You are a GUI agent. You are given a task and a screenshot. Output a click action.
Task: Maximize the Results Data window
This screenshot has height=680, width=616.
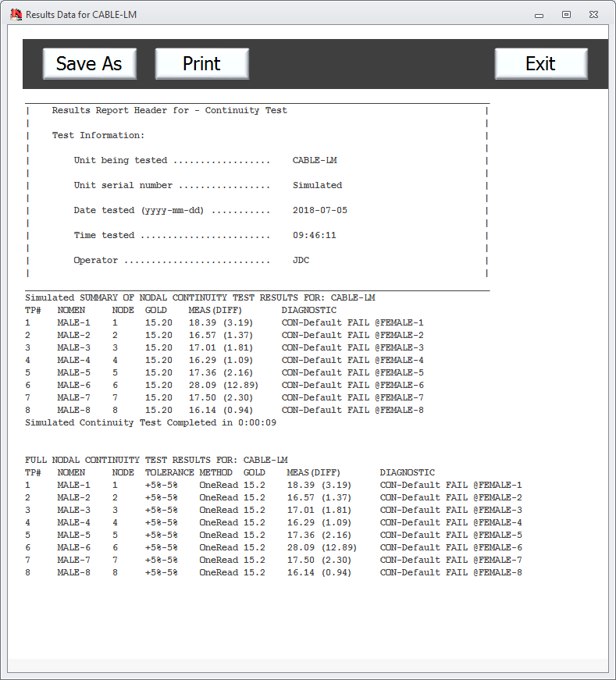tap(566, 14)
